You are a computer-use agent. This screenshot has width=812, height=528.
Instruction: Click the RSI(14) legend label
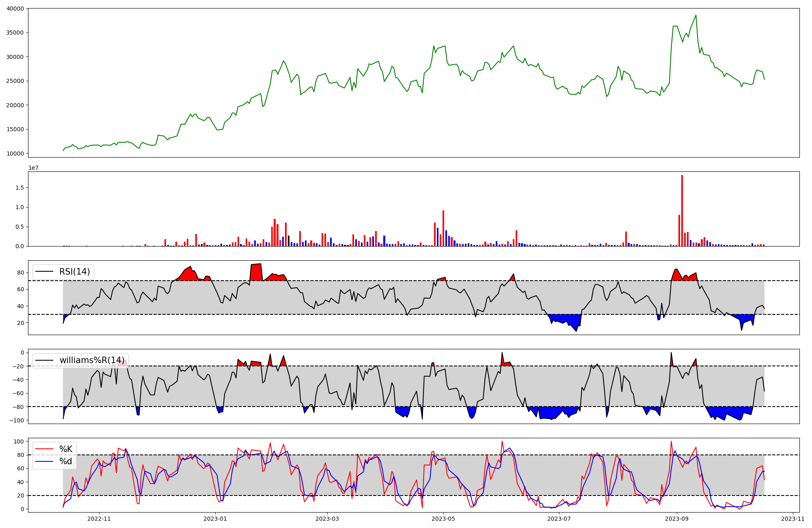pyautogui.click(x=75, y=272)
